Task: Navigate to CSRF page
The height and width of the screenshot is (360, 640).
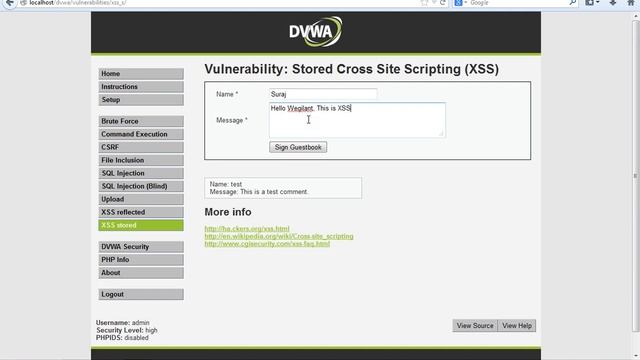Action: click(x=141, y=147)
